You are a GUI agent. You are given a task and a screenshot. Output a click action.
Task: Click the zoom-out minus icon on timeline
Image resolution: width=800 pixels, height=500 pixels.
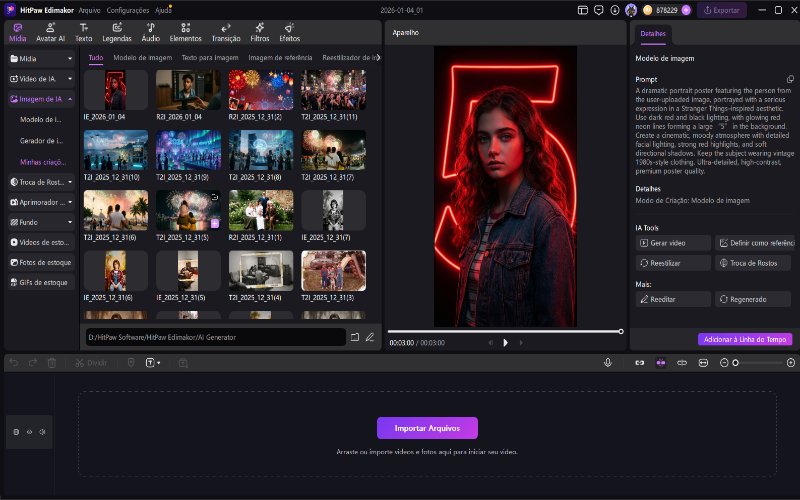click(724, 362)
